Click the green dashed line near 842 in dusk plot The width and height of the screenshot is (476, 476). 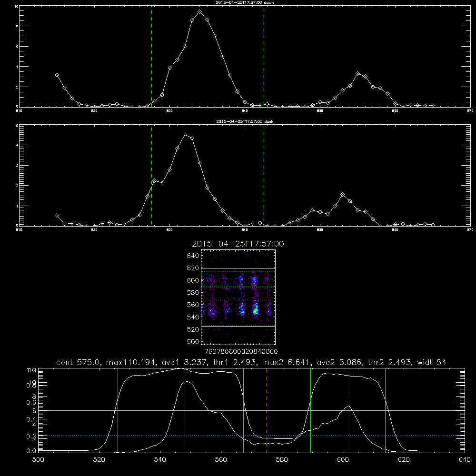point(263,176)
